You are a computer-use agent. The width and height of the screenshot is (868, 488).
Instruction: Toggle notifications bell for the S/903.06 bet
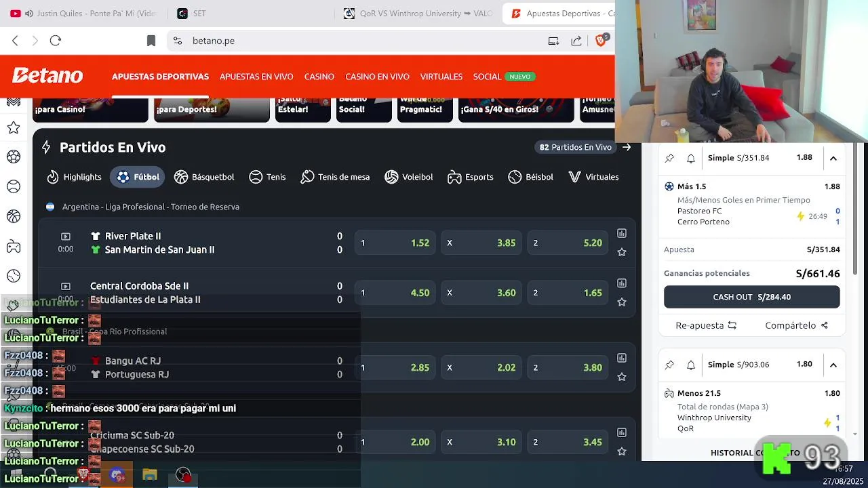tap(691, 365)
